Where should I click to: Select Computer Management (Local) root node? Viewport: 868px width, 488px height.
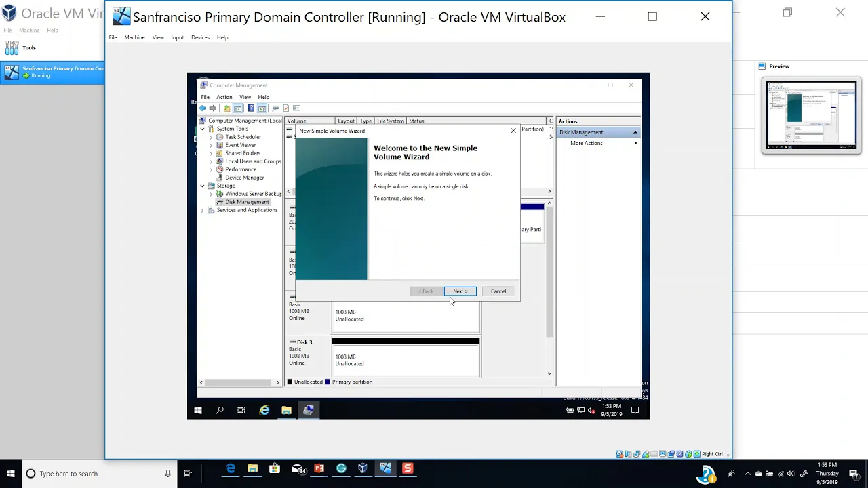[x=245, y=121]
